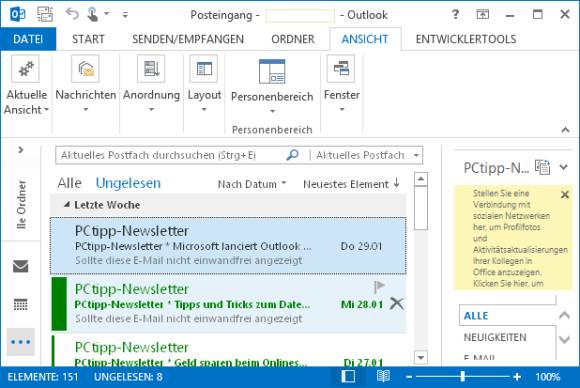Open Outlook help question mark

coord(455,14)
